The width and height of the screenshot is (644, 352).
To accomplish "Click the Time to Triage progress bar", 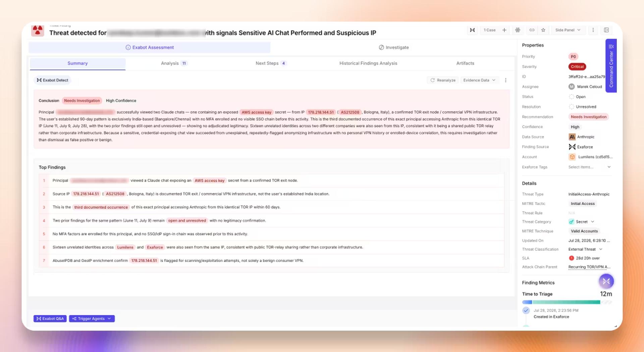I will coord(567,302).
